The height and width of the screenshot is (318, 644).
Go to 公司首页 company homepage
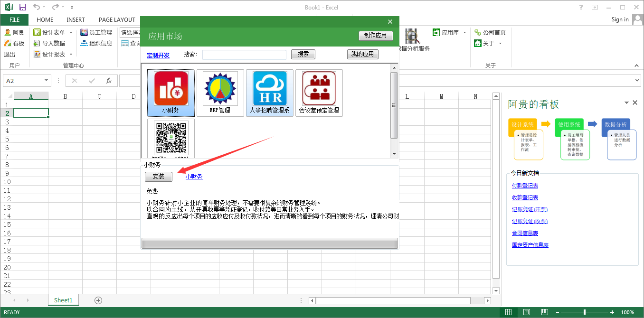click(x=490, y=33)
